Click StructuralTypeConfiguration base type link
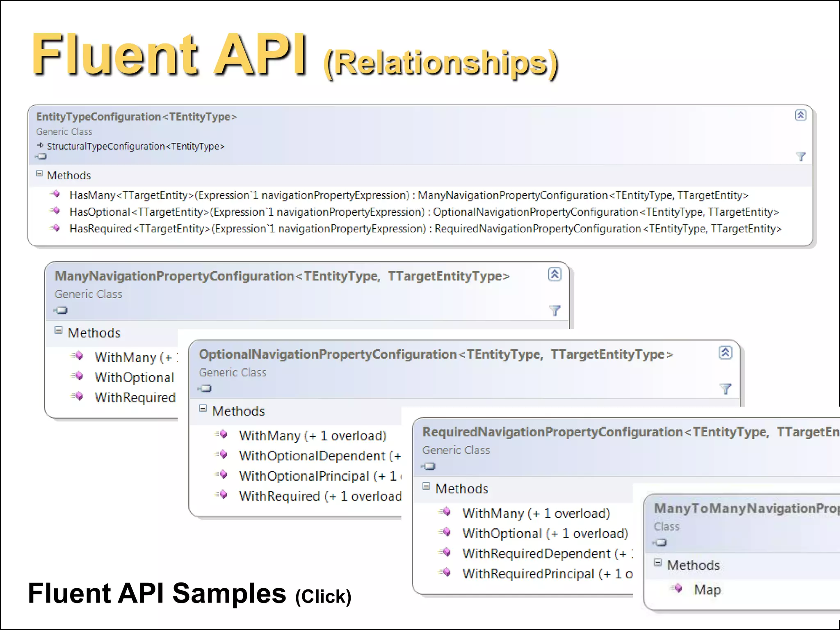 [x=135, y=146]
